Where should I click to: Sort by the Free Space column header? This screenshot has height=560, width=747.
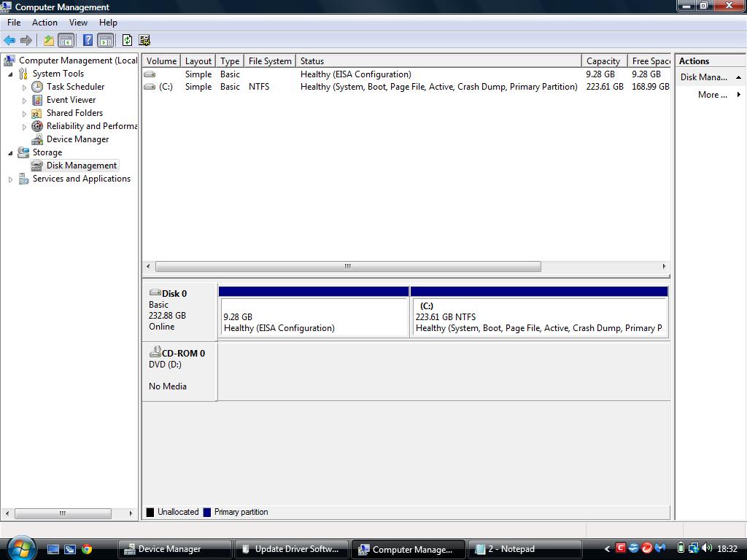tap(649, 61)
